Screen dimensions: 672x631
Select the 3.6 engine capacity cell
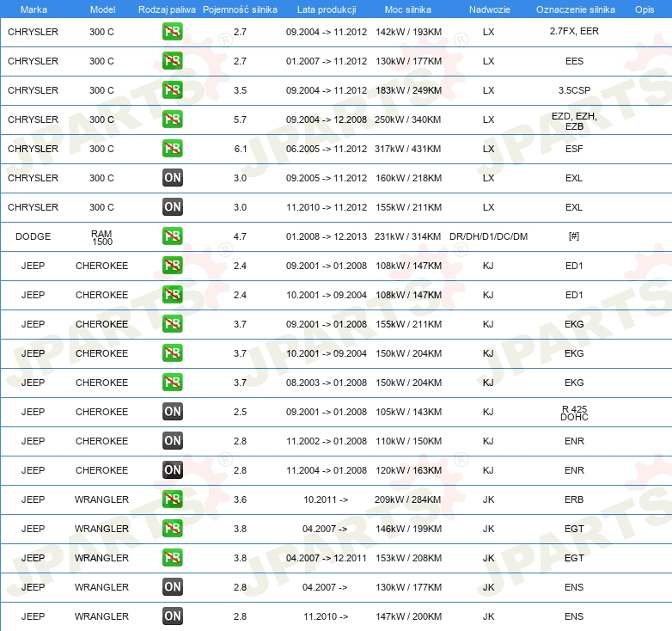(x=240, y=499)
